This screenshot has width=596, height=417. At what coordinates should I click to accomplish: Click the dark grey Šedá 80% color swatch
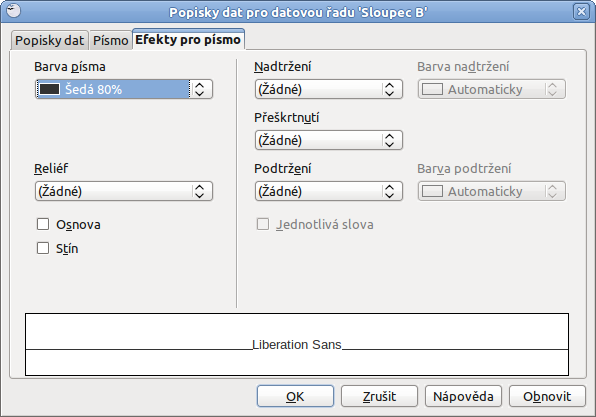pyautogui.click(x=49, y=89)
